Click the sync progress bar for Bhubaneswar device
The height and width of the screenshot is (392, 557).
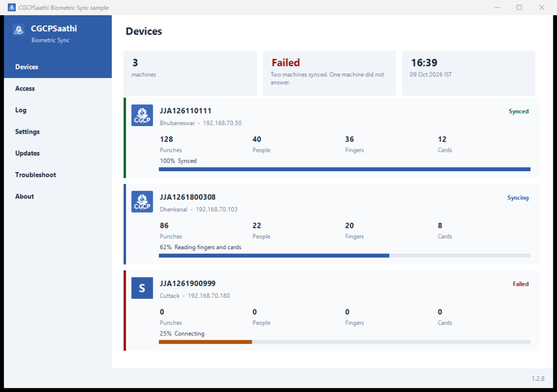(x=344, y=169)
